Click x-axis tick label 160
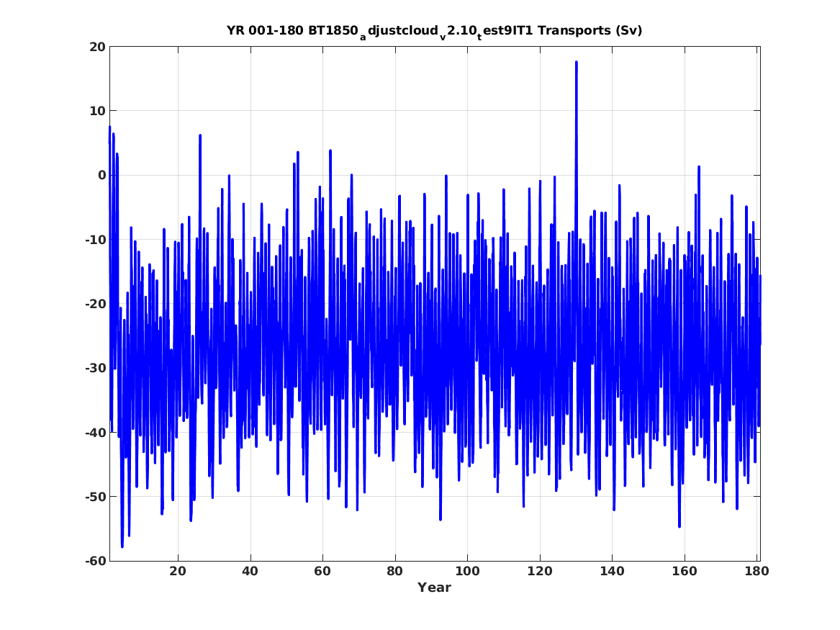Image resolution: width=840 pixels, height=630 pixels. pos(684,571)
